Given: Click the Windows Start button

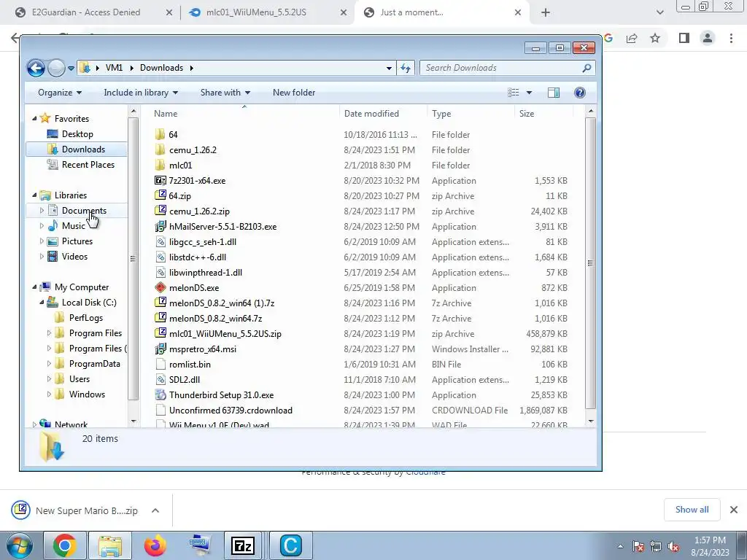Looking at the screenshot, I should (19, 545).
